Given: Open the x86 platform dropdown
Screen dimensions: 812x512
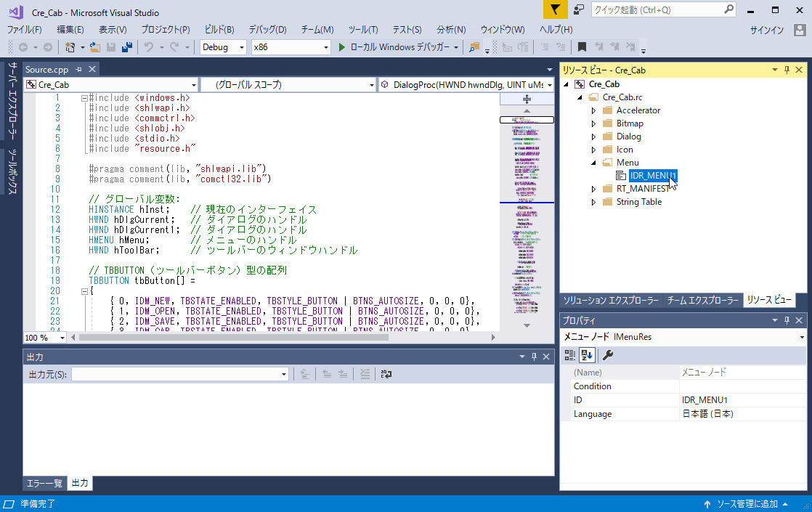Looking at the screenshot, I should pos(291,47).
